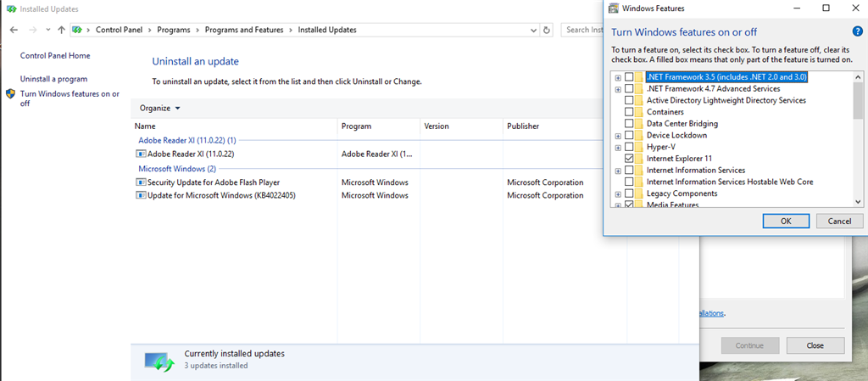The image size is (868, 381).
Task: Select the Active Directory Lightweight Directory Services label
Action: click(726, 101)
